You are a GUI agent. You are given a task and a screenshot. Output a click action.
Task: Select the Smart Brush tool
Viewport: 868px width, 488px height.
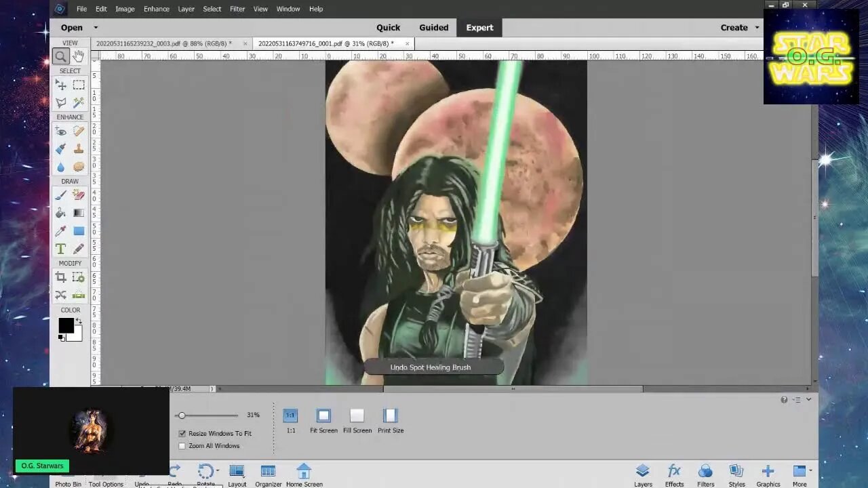61,149
